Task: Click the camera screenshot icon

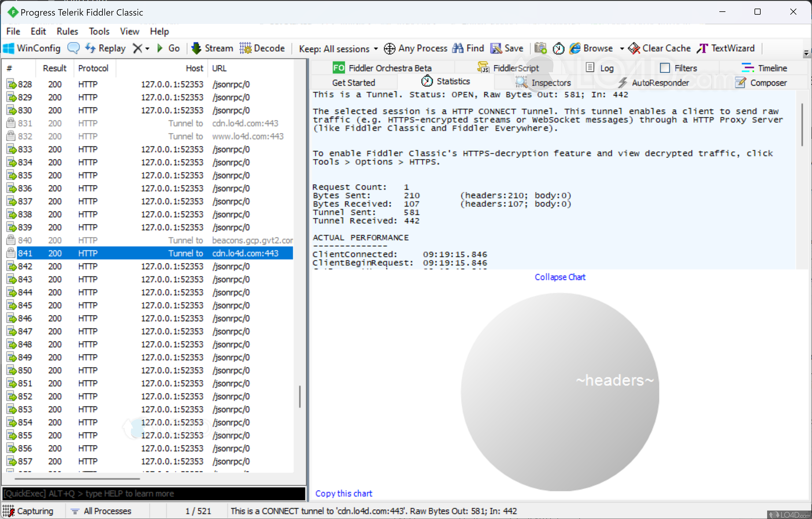Action: [540, 49]
